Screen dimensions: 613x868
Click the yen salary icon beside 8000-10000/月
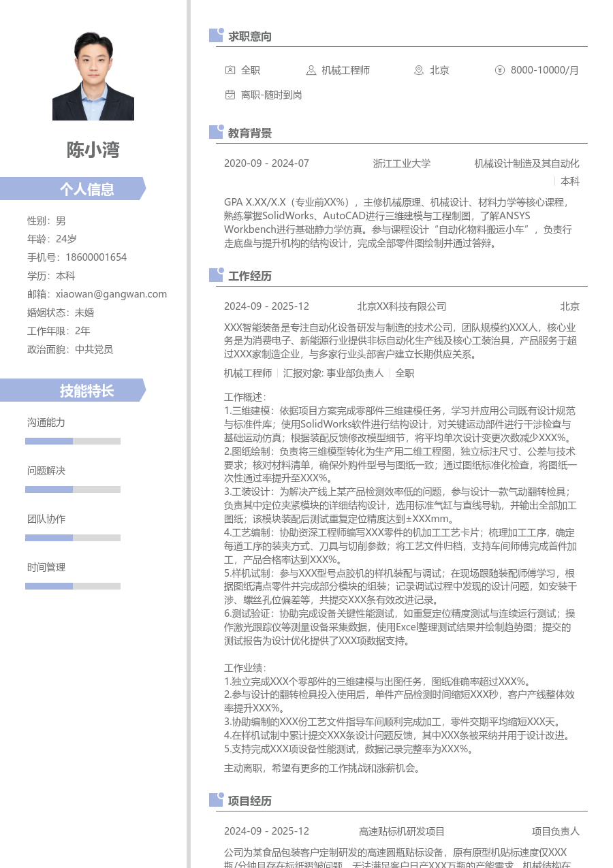[x=500, y=70]
